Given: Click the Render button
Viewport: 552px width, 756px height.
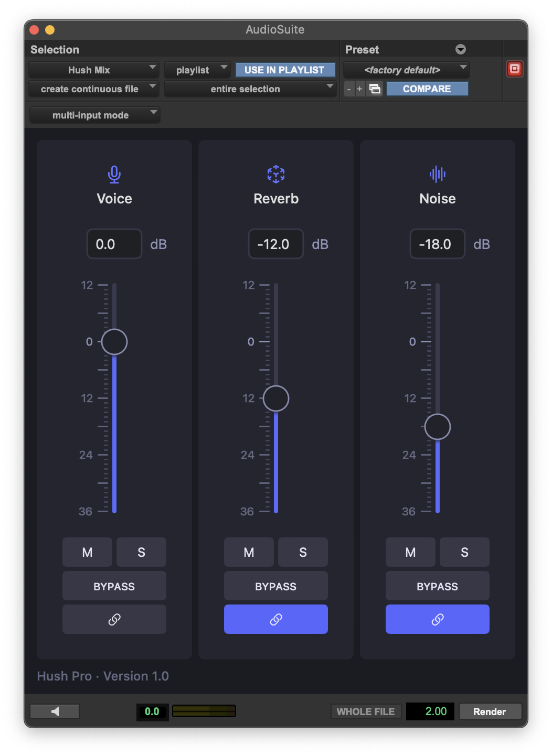Looking at the screenshot, I should coord(490,711).
